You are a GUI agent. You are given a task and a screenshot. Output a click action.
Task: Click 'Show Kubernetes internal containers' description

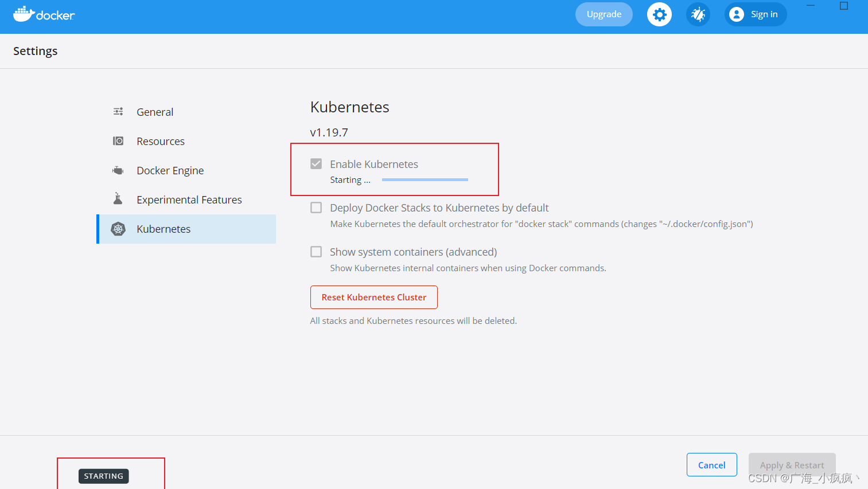click(468, 268)
